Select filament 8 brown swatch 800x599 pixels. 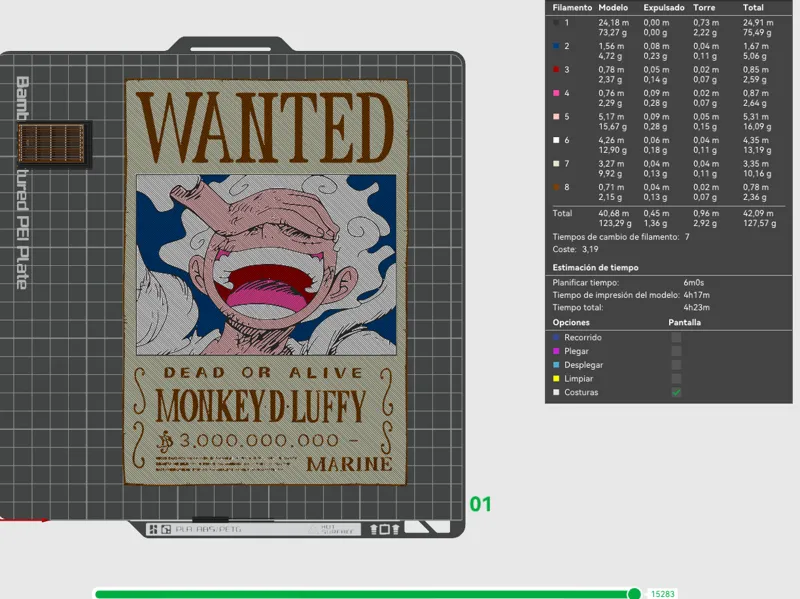point(556,187)
